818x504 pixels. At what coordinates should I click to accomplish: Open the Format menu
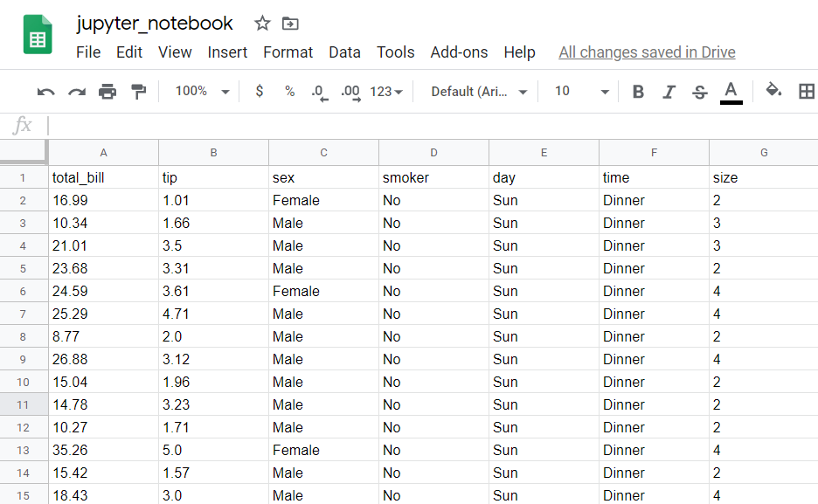tap(288, 52)
